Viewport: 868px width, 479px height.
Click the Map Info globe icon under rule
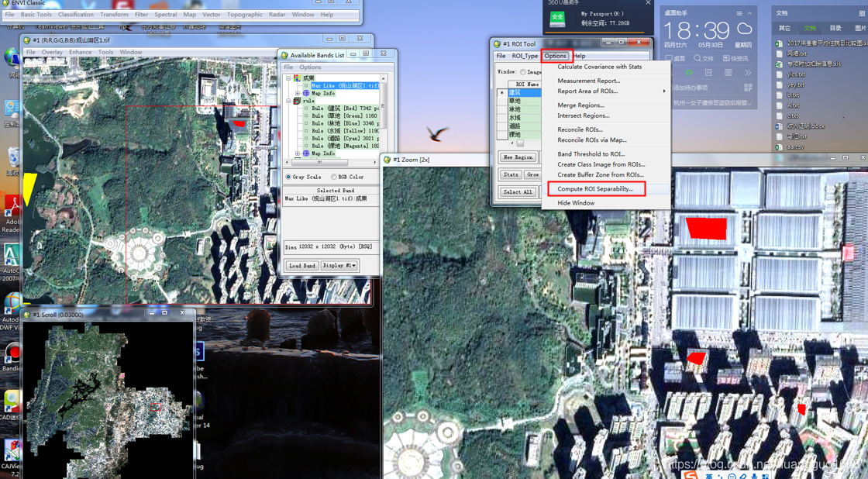tap(306, 153)
